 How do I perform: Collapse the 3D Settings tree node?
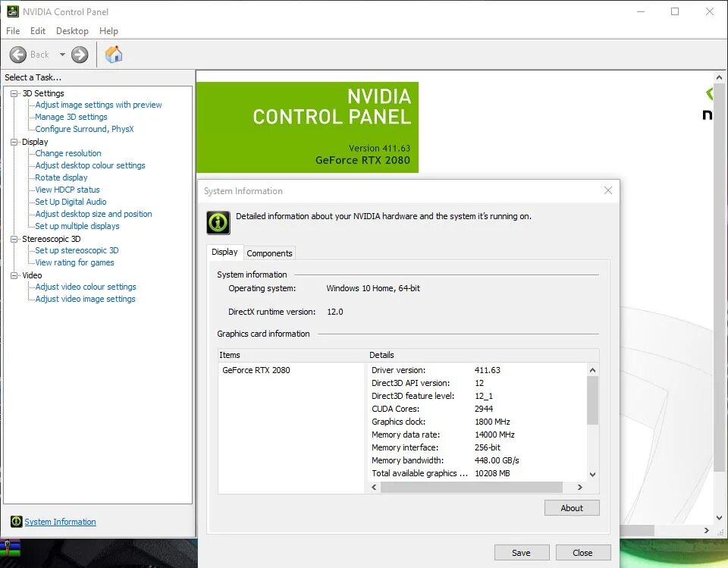coord(14,93)
